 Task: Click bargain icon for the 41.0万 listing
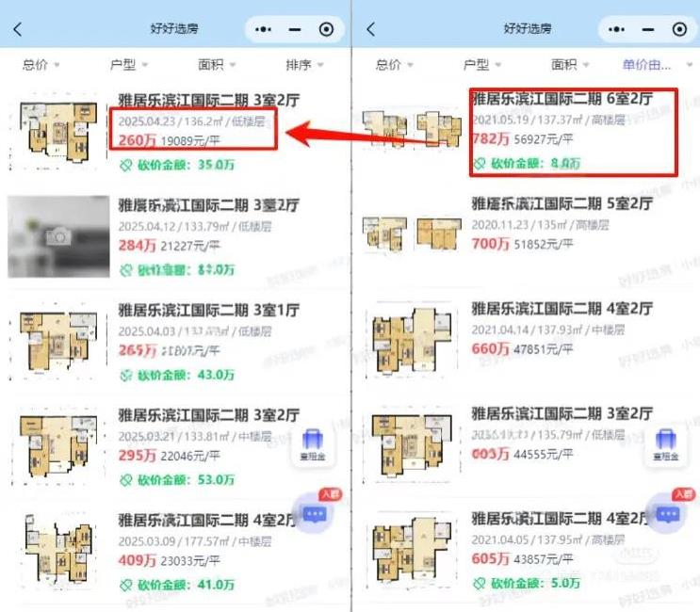[126, 585]
